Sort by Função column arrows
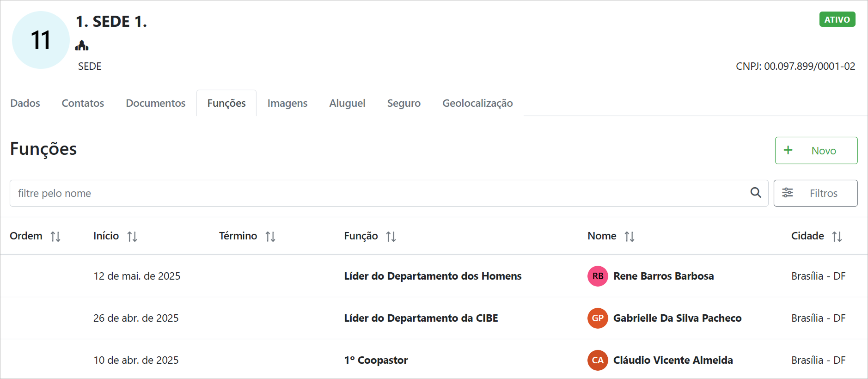This screenshot has height=379, width=868. 391,237
